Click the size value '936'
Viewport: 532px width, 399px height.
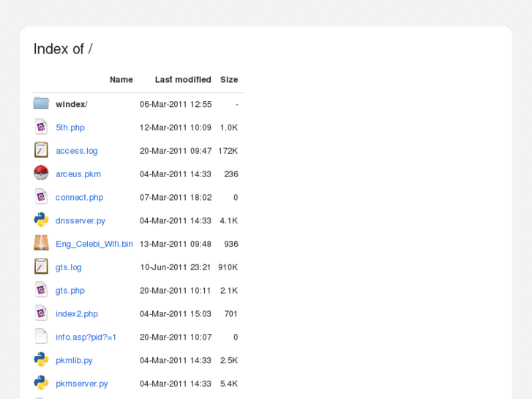coord(231,244)
